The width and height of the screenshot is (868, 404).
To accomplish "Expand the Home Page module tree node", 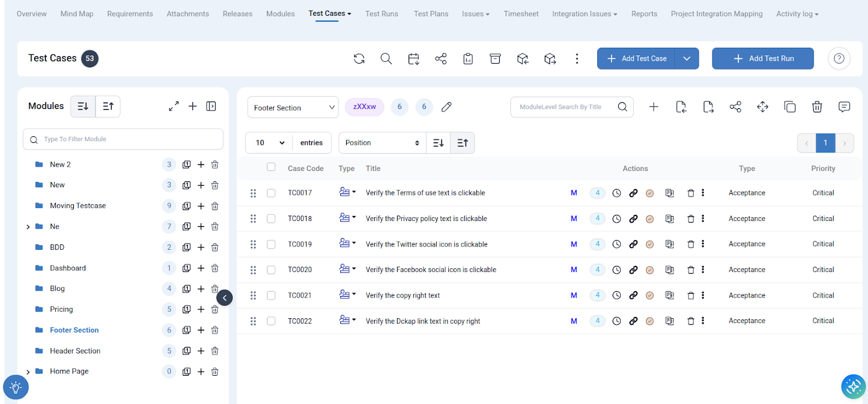I will click(28, 372).
